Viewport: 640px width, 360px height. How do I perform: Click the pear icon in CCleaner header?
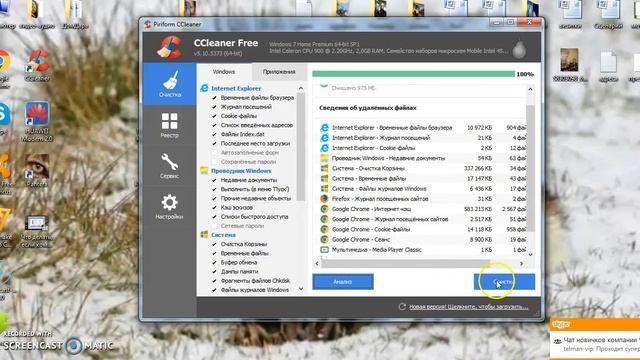519,49
